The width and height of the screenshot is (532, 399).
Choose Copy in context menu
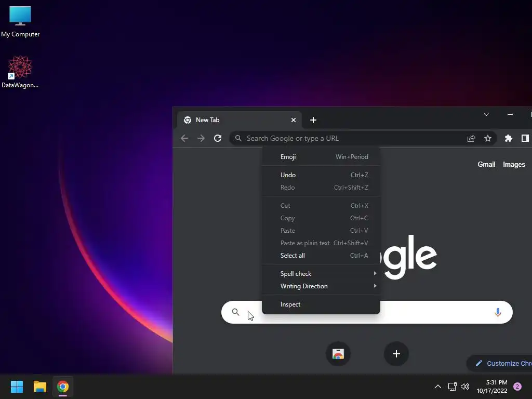321,218
